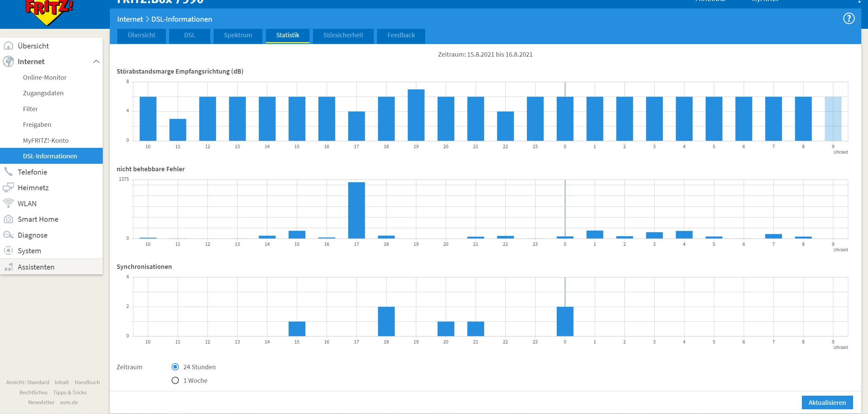
Task: Click the phone handset Telefonie icon
Action: pyautogui.click(x=8, y=172)
